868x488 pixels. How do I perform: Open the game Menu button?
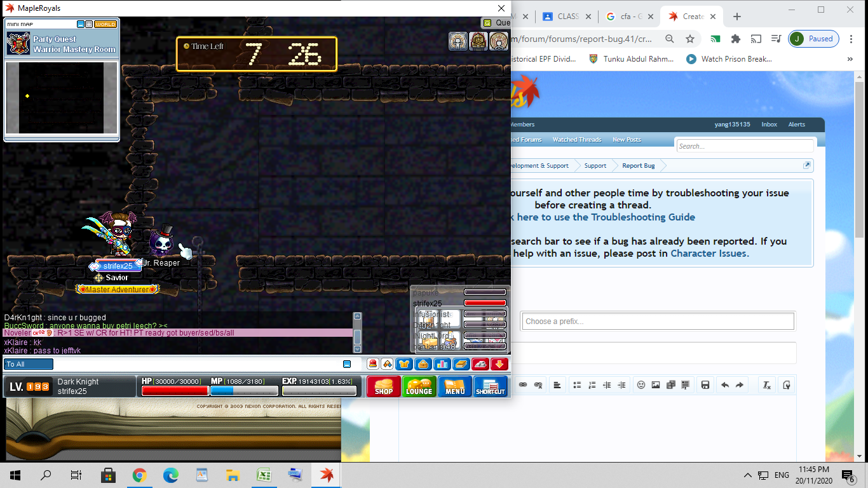pyautogui.click(x=455, y=386)
